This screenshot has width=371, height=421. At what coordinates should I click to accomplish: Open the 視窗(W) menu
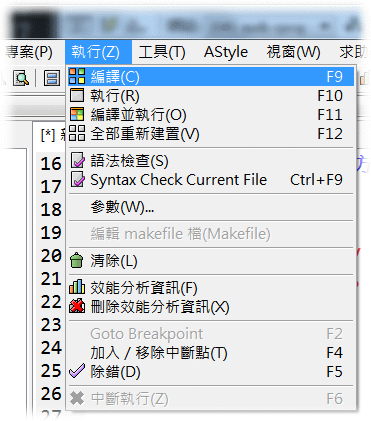point(293,52)
